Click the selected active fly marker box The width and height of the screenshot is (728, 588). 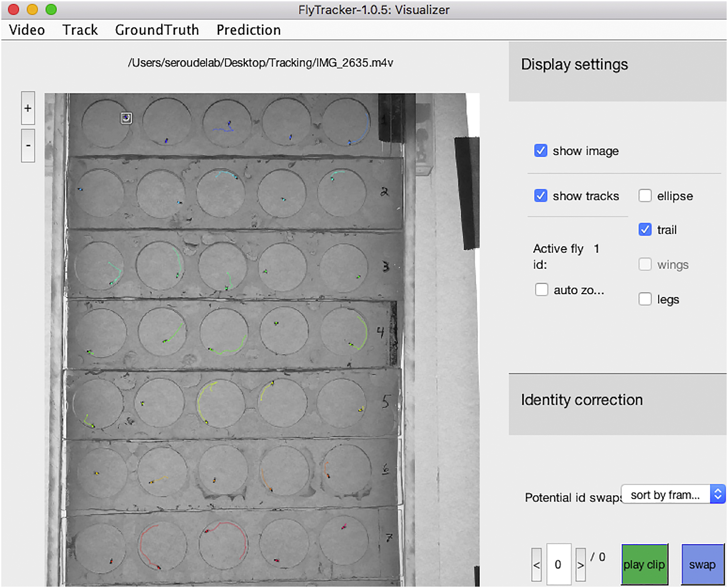tap(126, 118)
